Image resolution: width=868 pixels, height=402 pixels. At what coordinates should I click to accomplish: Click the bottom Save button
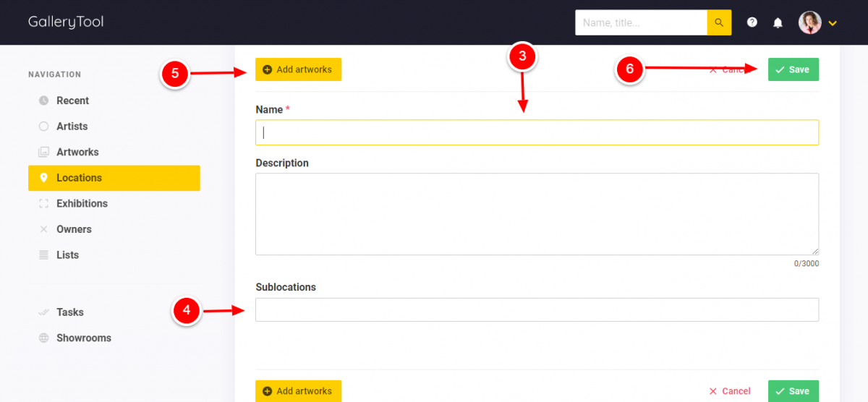click(793, 391)
